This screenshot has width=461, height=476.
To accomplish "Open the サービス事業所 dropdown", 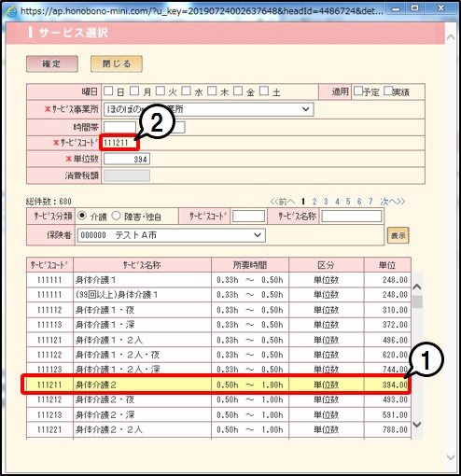I will [x=208, y=109].
